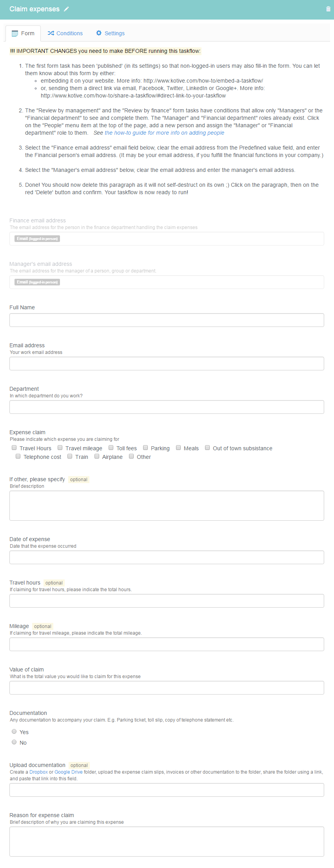Select the Out of town subsistance checkbox
Image resolution: width=334 pixels, height=868 pixels.
207,448
